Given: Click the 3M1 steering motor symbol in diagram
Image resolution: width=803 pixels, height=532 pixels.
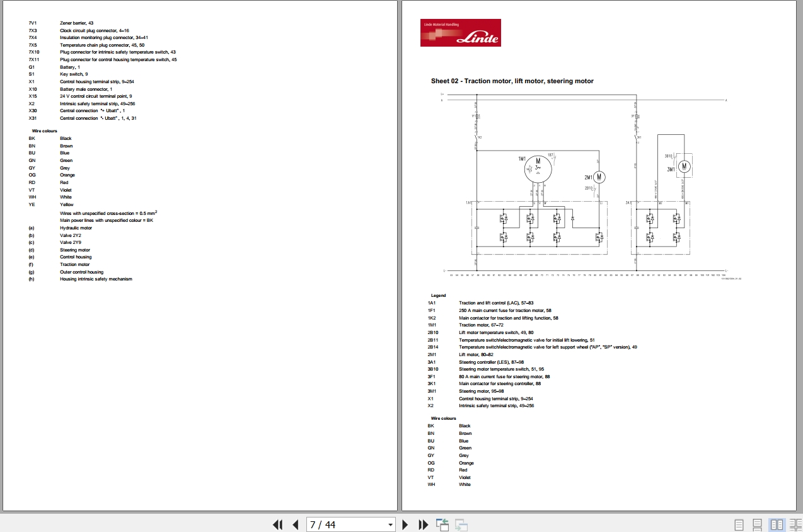Looking at the screenshot, I should click(685, 166).
